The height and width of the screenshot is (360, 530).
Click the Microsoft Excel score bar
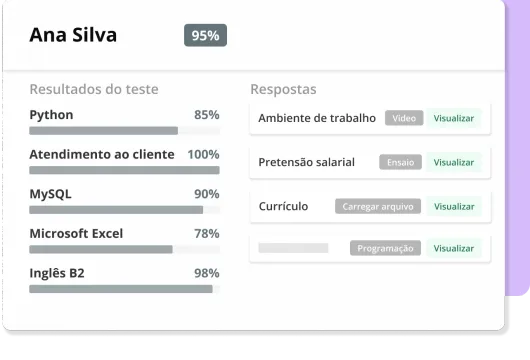click(x=124, y=249)
